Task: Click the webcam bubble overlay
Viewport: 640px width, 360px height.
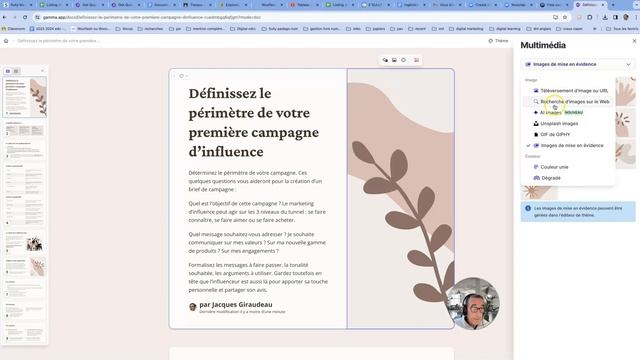Action: pos(473,304)
